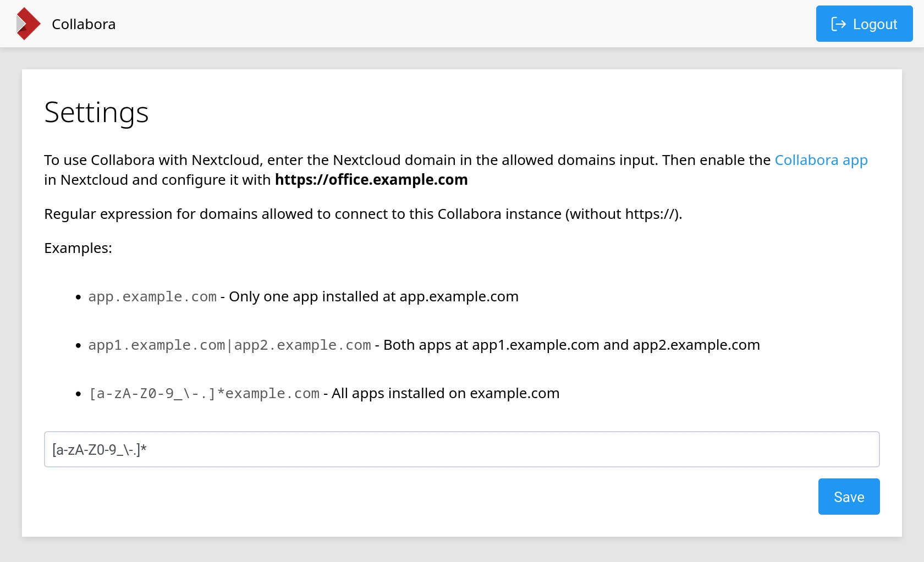Click 'Only one app installed' description text
The height and width of the screenshot is (562, 924).
pos(373,296)
